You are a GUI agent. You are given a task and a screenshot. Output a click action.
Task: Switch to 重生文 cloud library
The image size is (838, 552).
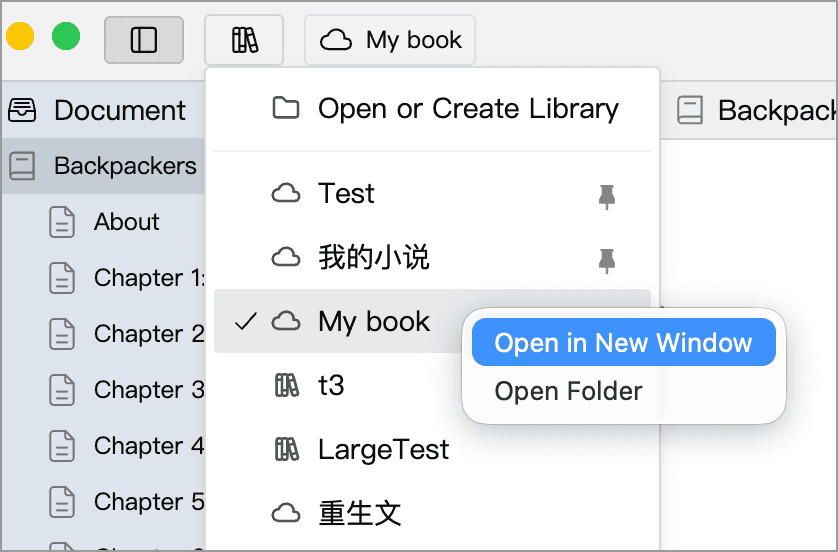click(x=432, y=514)
